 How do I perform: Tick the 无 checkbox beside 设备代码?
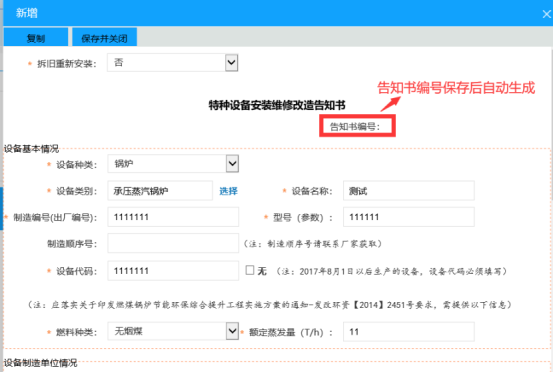pos(250,270)
